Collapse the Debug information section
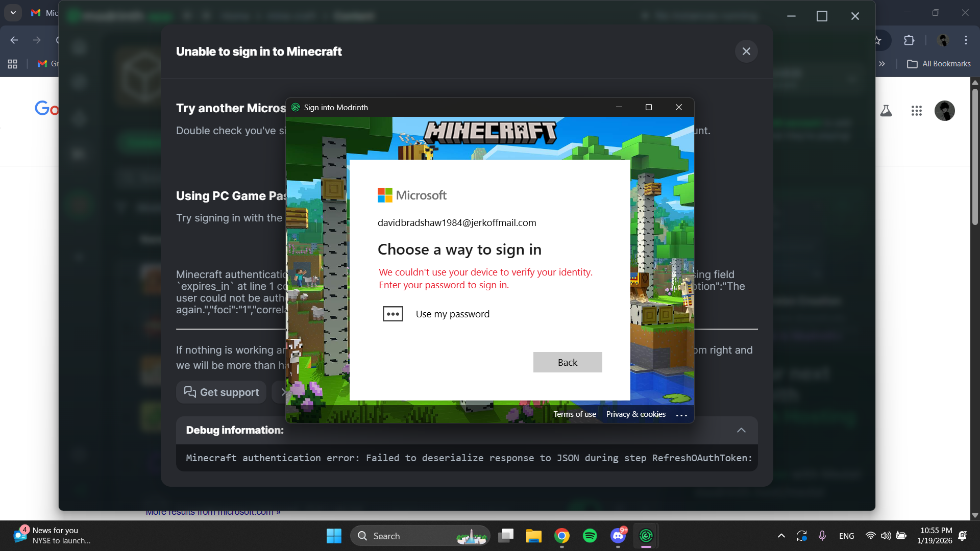This screenshot has height=551, width=980. point(741,430)
